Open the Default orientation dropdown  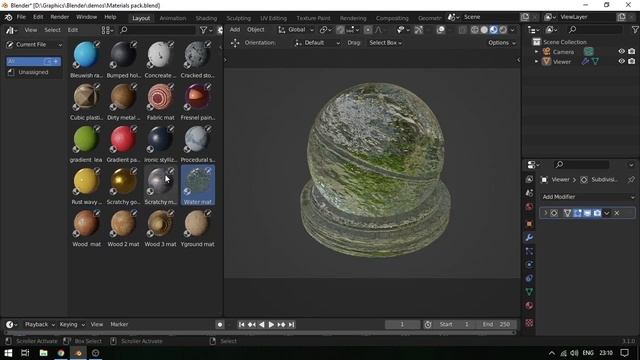pos(317,43)
